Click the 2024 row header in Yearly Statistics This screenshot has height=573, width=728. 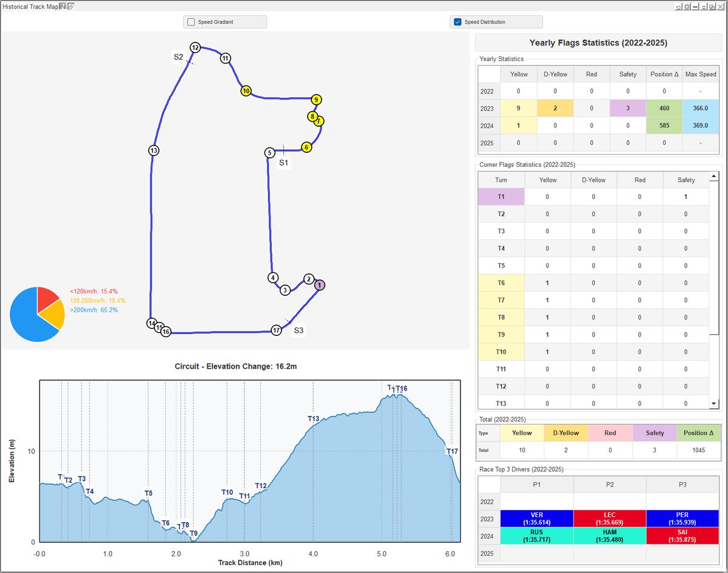point(489,126)
